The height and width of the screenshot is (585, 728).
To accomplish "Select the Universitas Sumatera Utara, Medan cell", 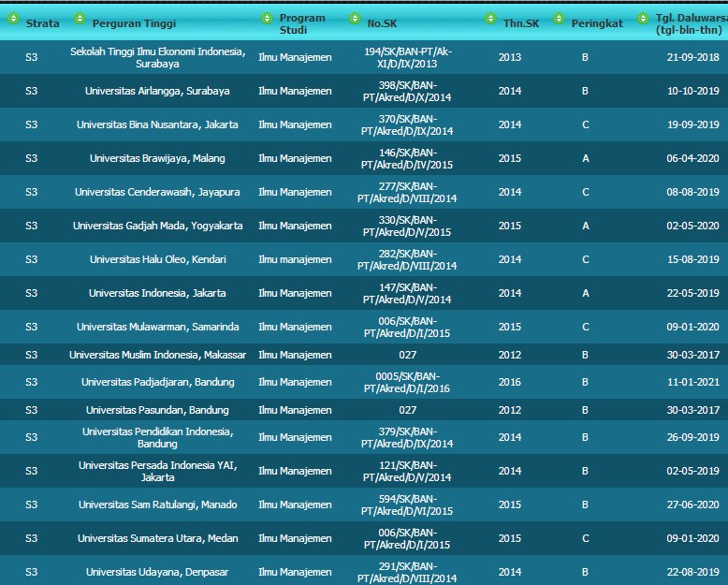I will click(158, 538).
